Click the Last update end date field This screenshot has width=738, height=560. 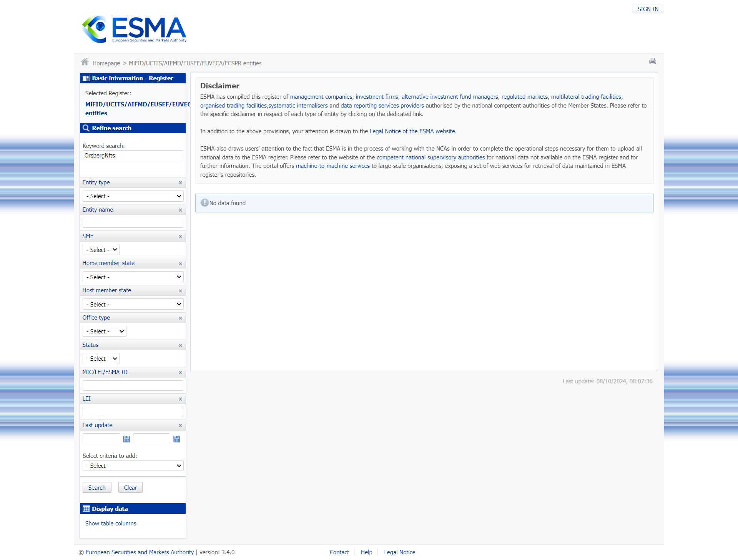point(151,438)
